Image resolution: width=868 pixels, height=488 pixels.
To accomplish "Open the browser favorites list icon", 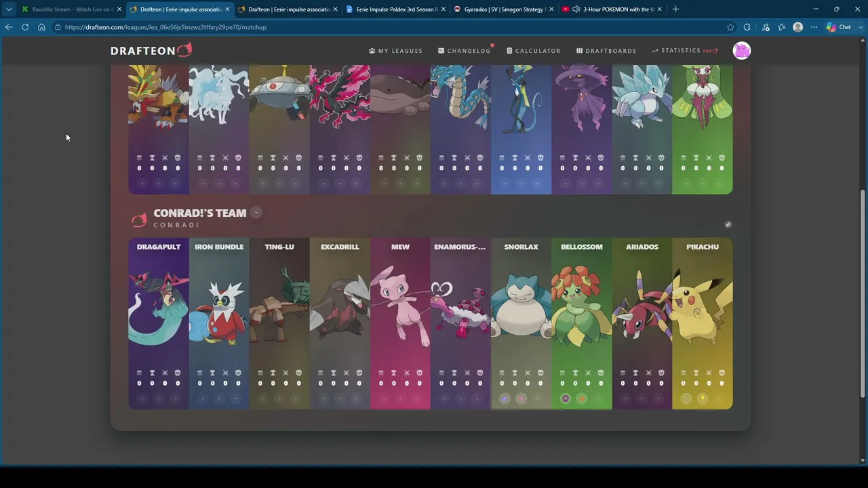I will point(782,27).
